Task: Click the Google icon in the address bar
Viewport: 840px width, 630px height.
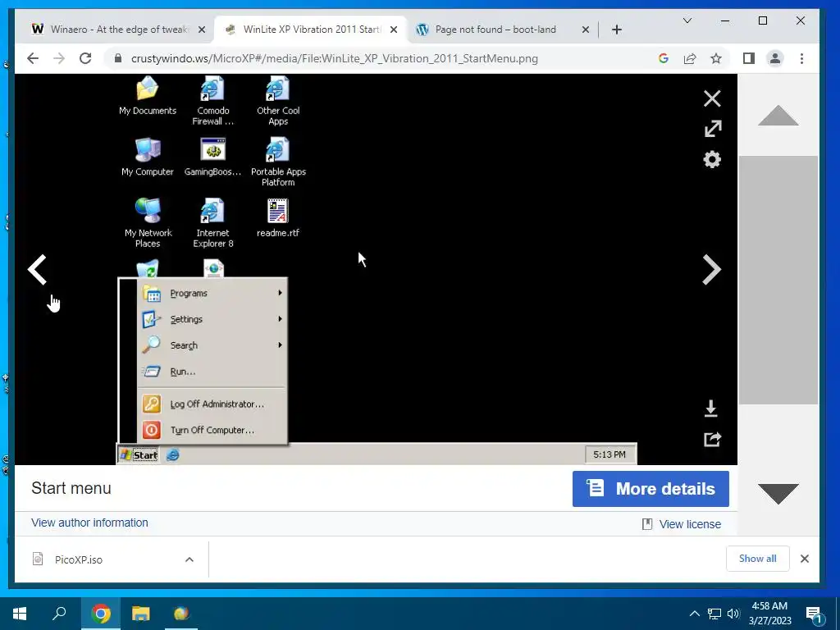Action: (x=663, y=58)
